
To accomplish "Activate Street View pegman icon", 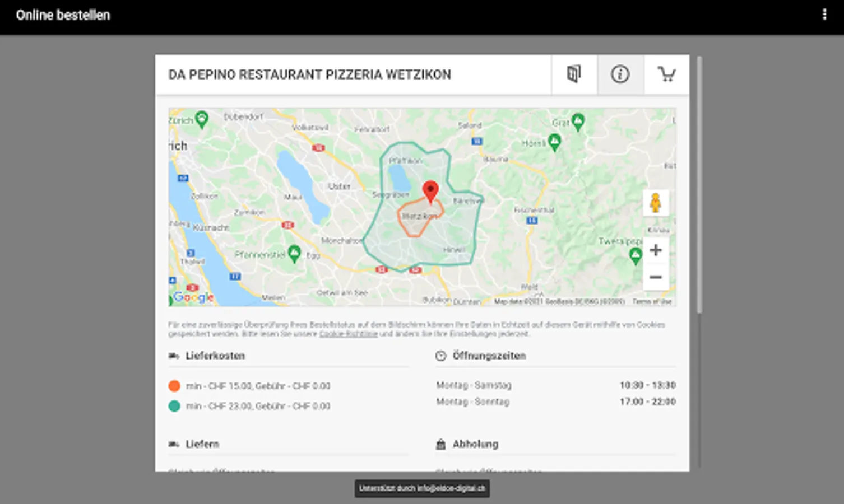I will 655,203.
